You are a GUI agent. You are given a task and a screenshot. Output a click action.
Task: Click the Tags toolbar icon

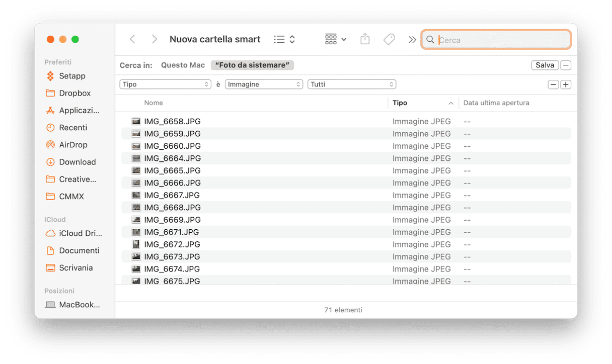pyautogui.click(x=389, y=39)
